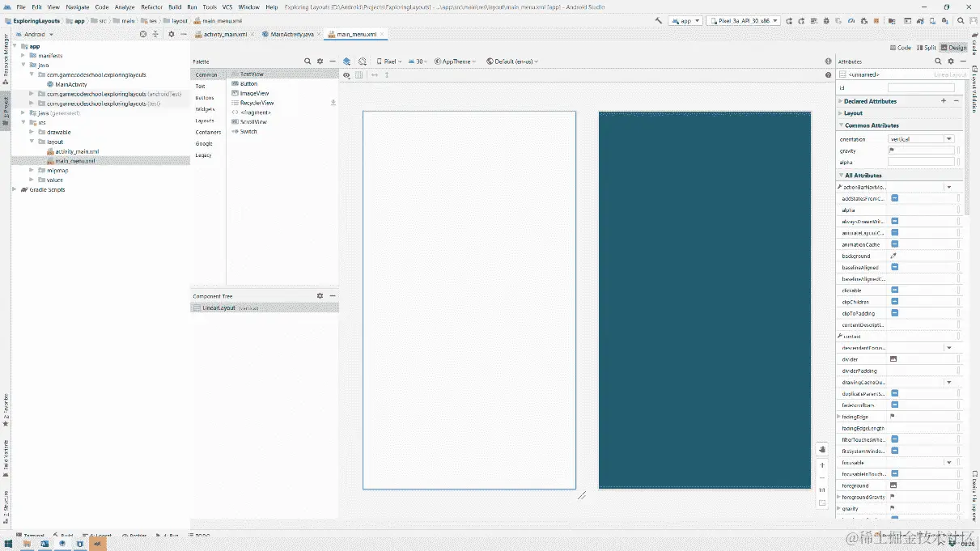Image resolution: width=980 pixels, height=551 pixels.
Task: Expand the mipmap folder
Action: (x=32, y=170)
